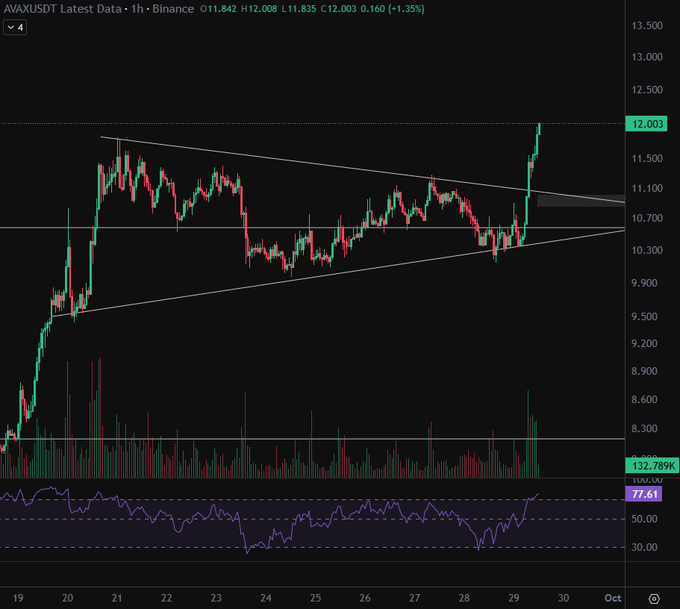Click the high value H12.008 in header
Screen dimensions: 680x609
tap(259, 9)
